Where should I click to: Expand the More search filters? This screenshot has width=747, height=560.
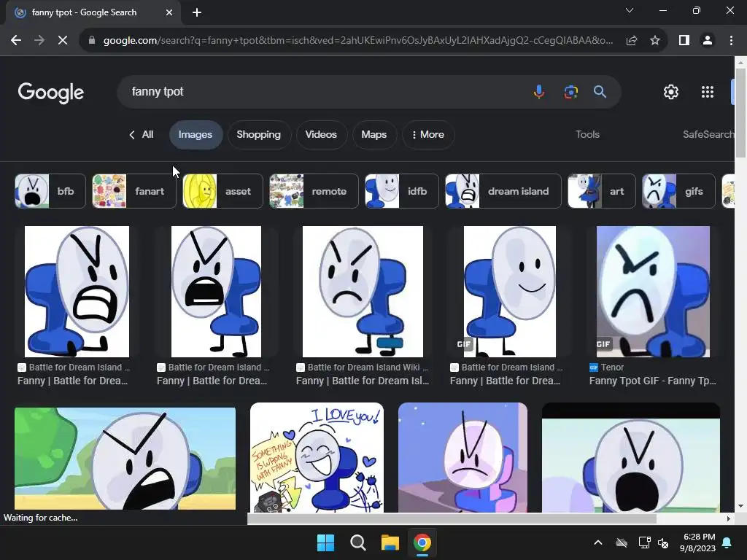(x=427, y=135)
